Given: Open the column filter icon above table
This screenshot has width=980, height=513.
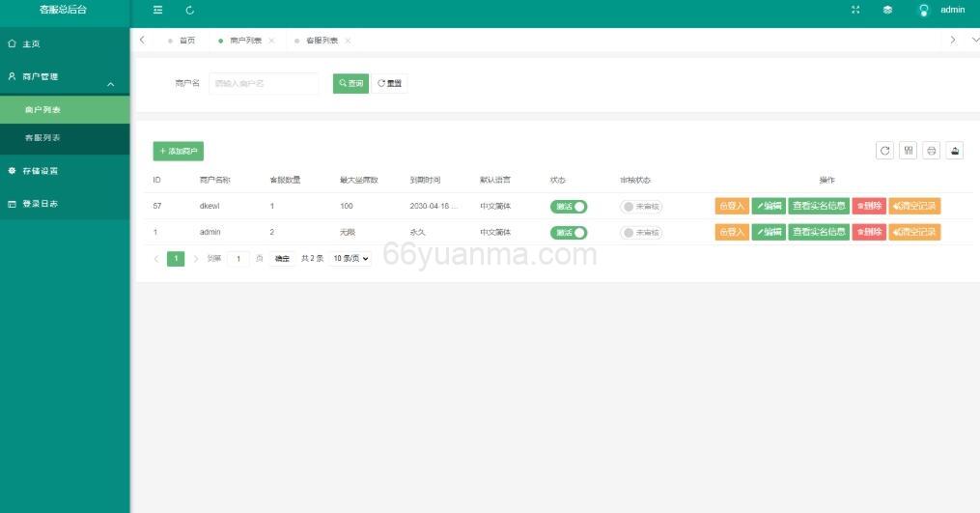Looking at the screenshot, I should coord(908,150).
